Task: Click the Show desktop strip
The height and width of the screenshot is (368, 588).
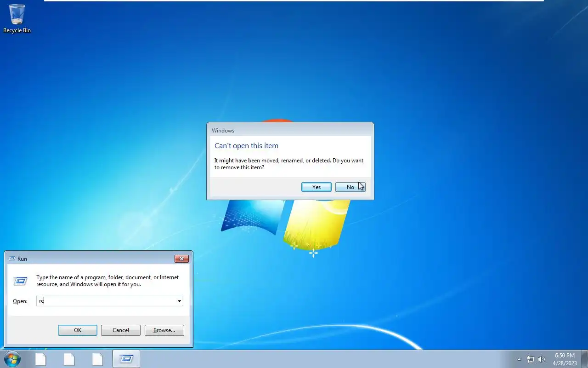Action: point(584,359)
